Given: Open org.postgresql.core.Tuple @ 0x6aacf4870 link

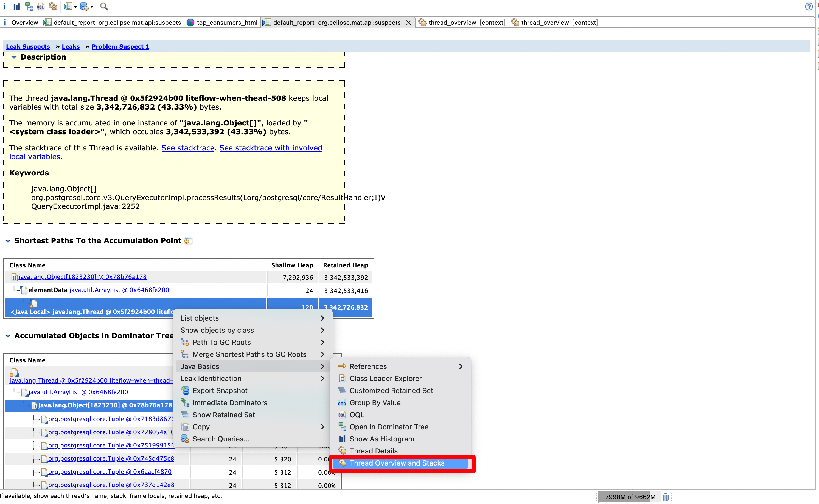Looking at the screenshot, I should pyautogui.click(x=110, y=472).
